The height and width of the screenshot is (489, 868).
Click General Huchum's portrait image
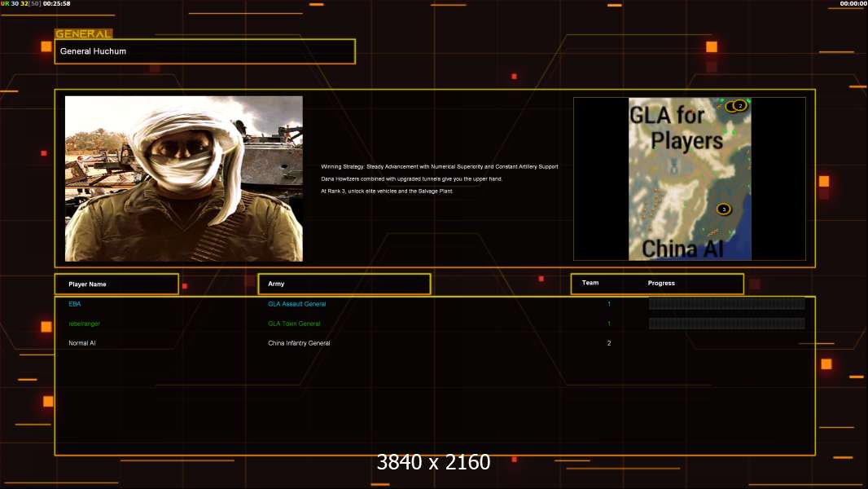coord(184,178)
